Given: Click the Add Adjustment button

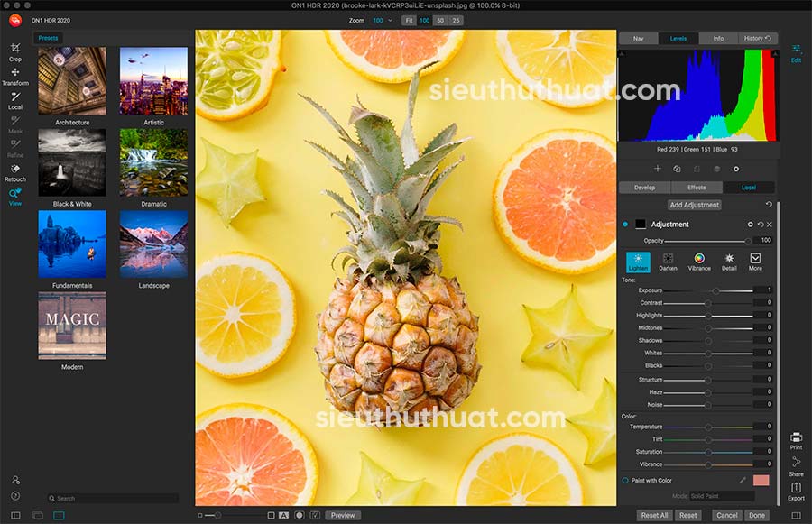Looking at the screenshot, I should tap(694, 205).
